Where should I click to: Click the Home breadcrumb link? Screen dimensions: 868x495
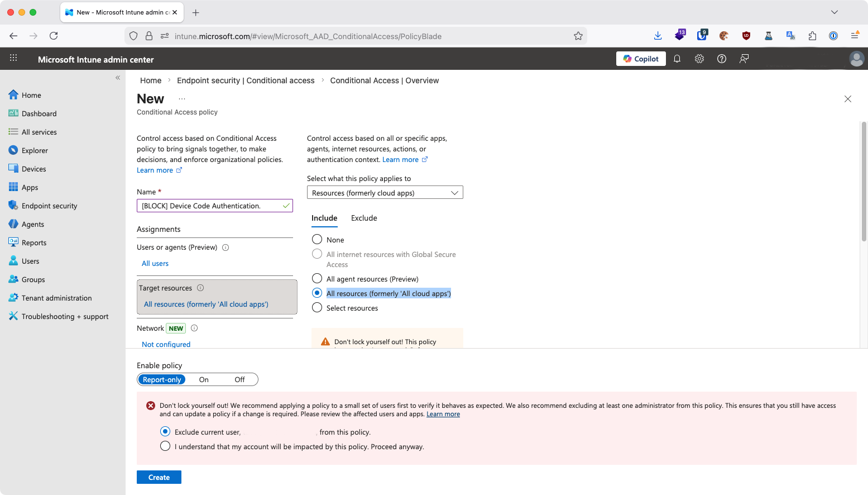(151, 80)
